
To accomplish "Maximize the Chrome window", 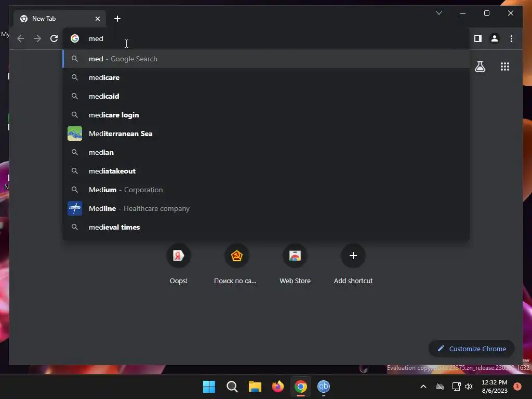I will pyautogui.click(x=486, y=13).
